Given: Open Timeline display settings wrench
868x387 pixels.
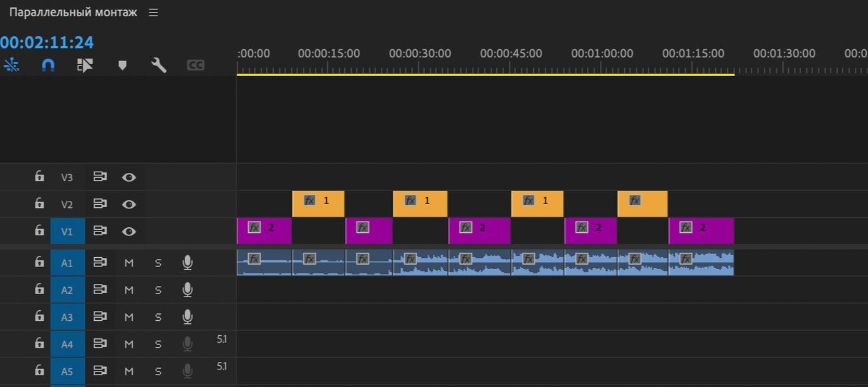Looking at the screenshot, I should tap(159, 65).
